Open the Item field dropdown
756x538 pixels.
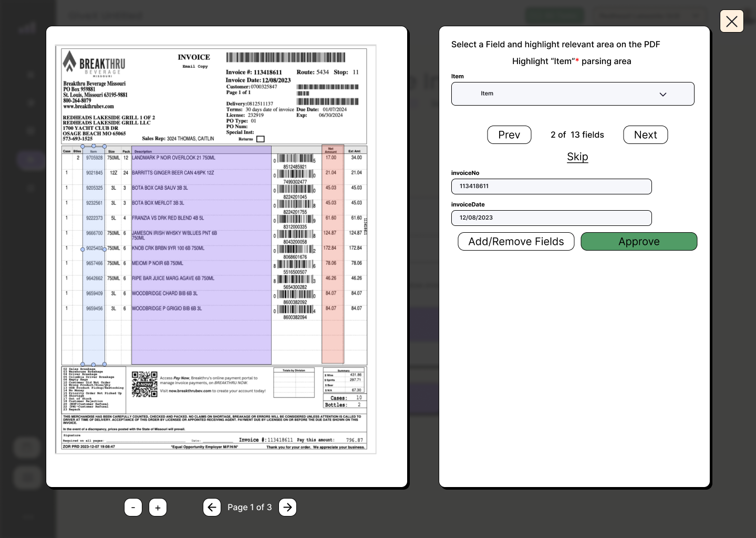pyautogui.click(x=573, y=94)
